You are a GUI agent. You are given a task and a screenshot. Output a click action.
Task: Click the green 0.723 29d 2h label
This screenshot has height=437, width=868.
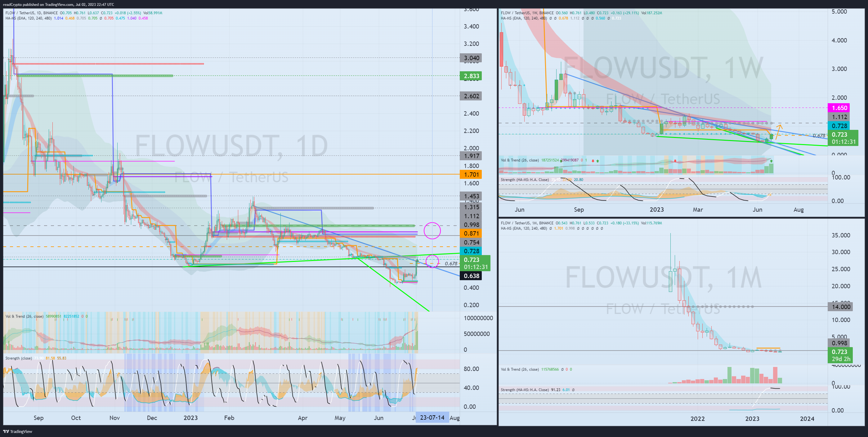(x=840, y=355)
